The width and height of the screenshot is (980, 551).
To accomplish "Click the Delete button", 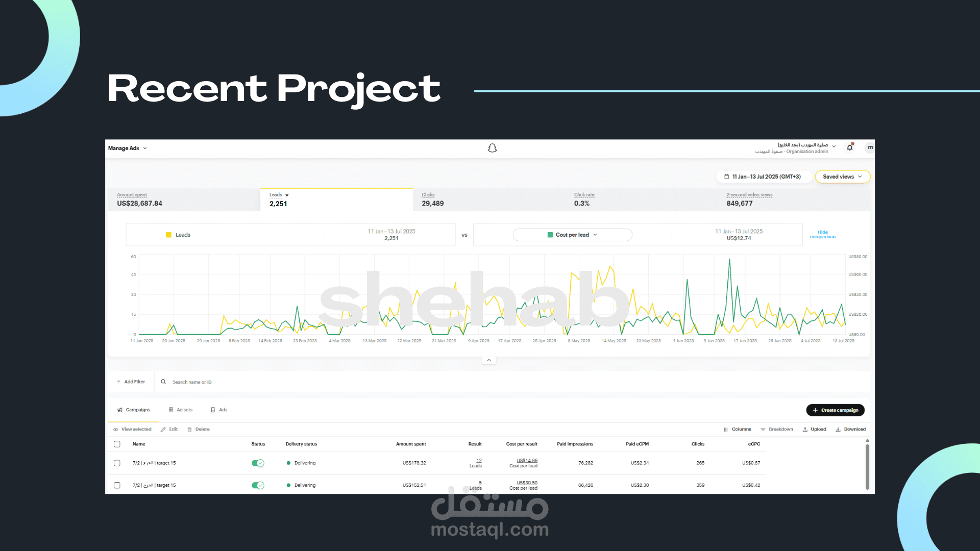I will (x=198, y=430).
